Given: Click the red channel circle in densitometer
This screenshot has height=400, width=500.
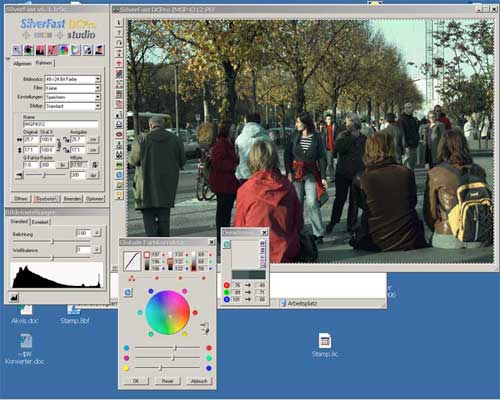Looking at the screenshot, I should click(x=227, y=285).
